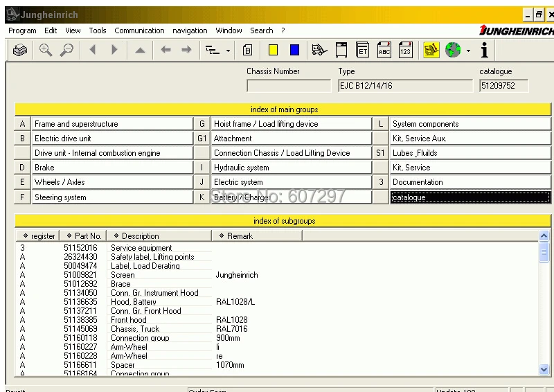Open the ET parts list icon
The height and width of the screenshot is (392, 554).
click(362, 50)
